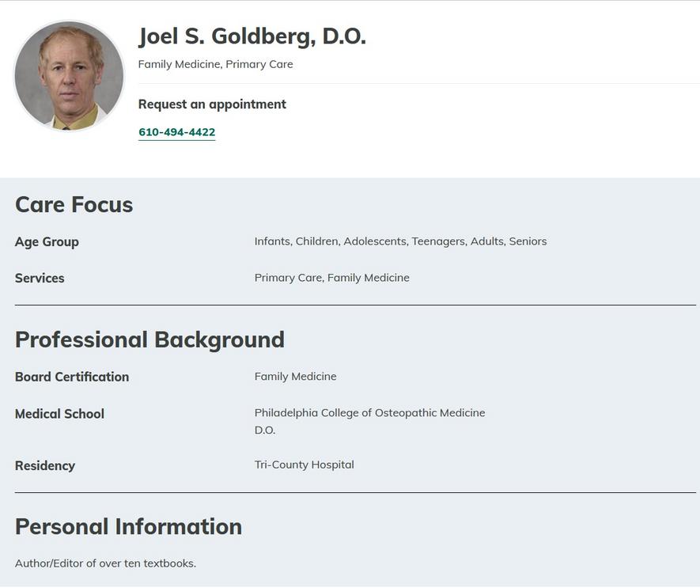The image size is (700, 588).
Task: Click the 610-494-4422 phone number link
Action: (176, 132)
